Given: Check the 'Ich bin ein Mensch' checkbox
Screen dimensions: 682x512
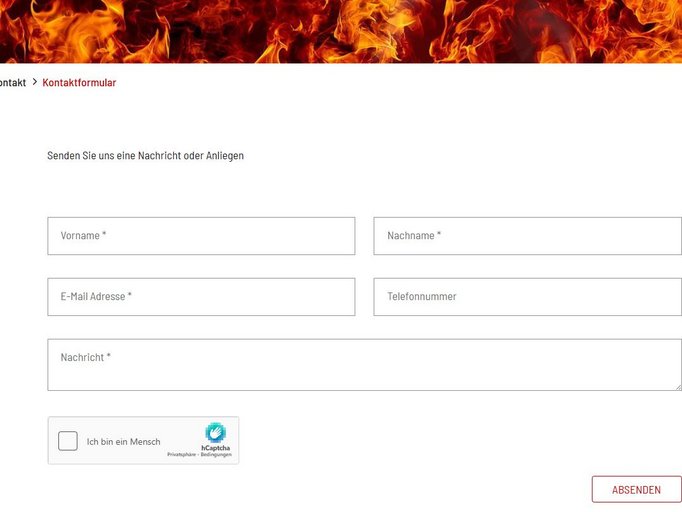Looking at the screenshot, I should 68,441.
